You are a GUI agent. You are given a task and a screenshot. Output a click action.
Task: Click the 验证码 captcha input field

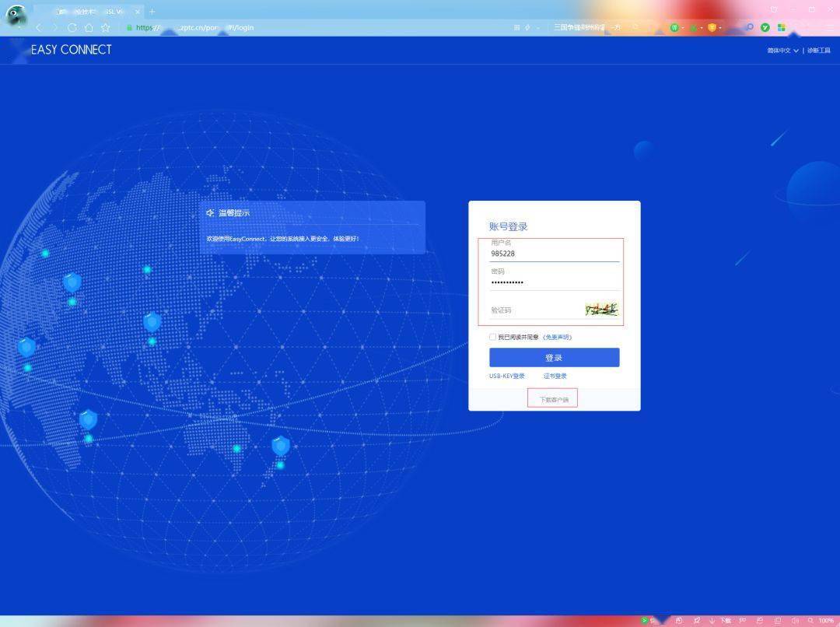pos(536,310)
